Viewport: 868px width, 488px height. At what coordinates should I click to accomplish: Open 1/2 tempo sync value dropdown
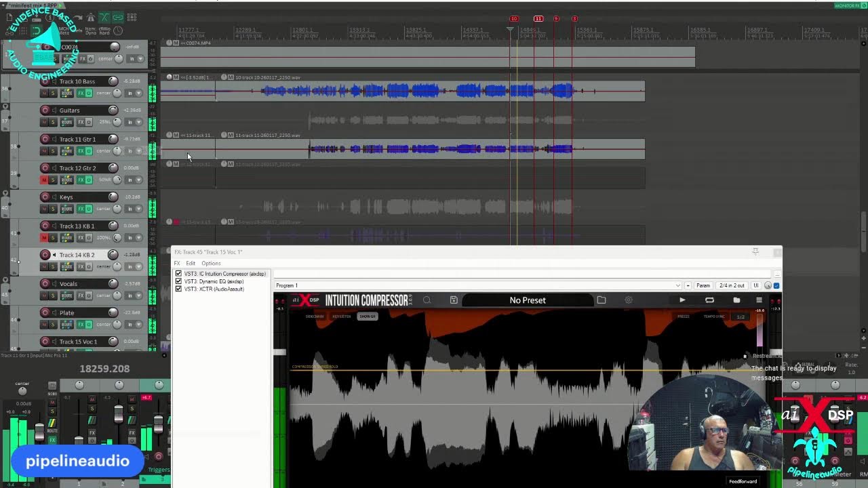[741, 317]
